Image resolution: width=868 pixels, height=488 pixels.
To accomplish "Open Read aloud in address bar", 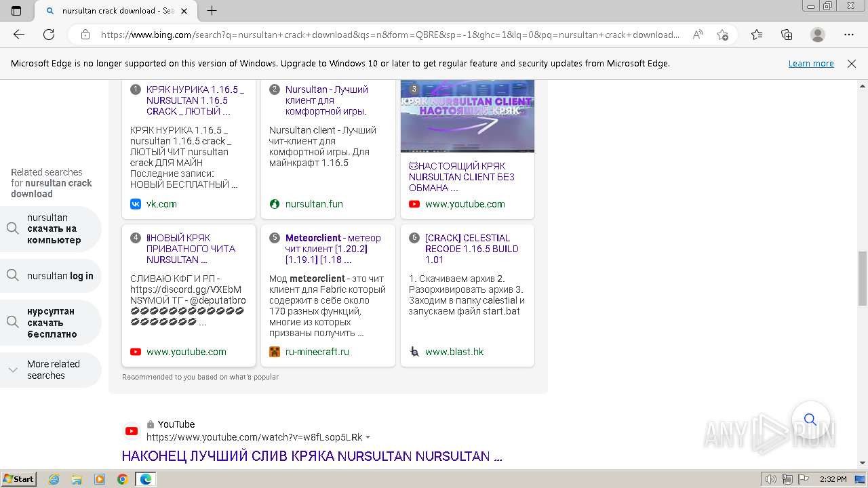I will (698, 35).
